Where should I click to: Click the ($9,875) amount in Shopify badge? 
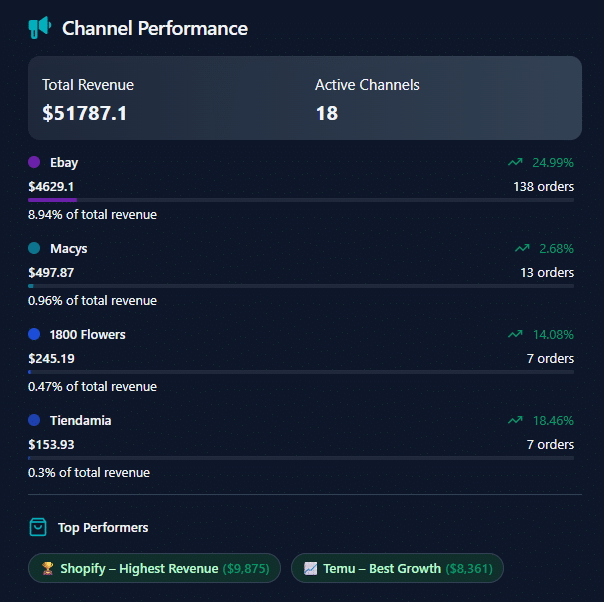[x=246, y=568]
